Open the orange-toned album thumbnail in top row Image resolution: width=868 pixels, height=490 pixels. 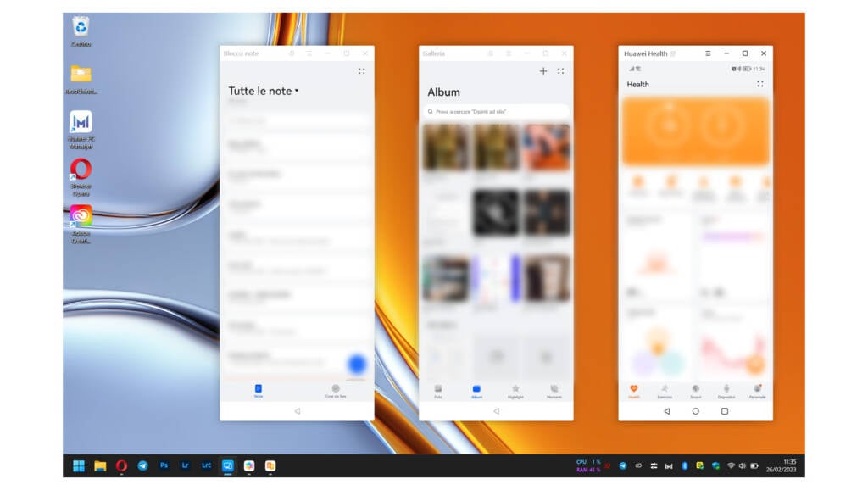click(x=547, y=147)
